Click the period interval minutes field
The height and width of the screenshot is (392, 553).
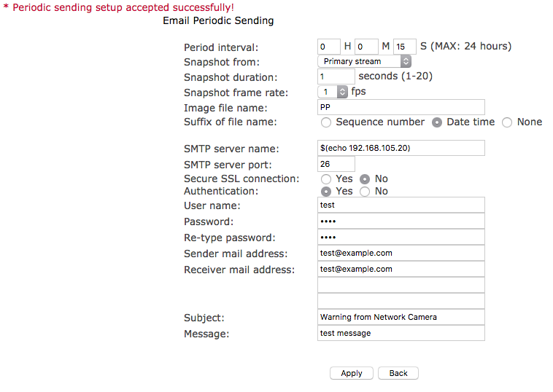[x=367, y=47]
